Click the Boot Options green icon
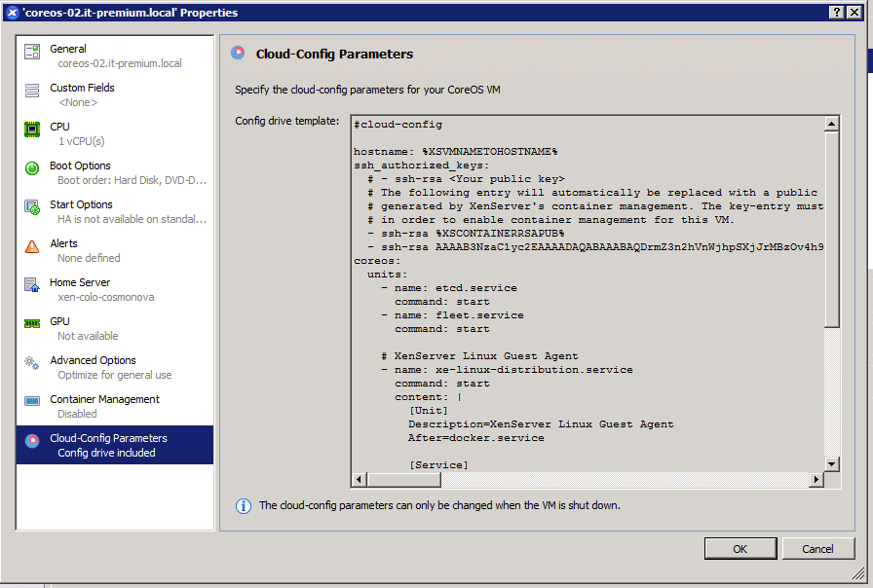The height and width of the screenshot is (588, 873). [32, 168]
